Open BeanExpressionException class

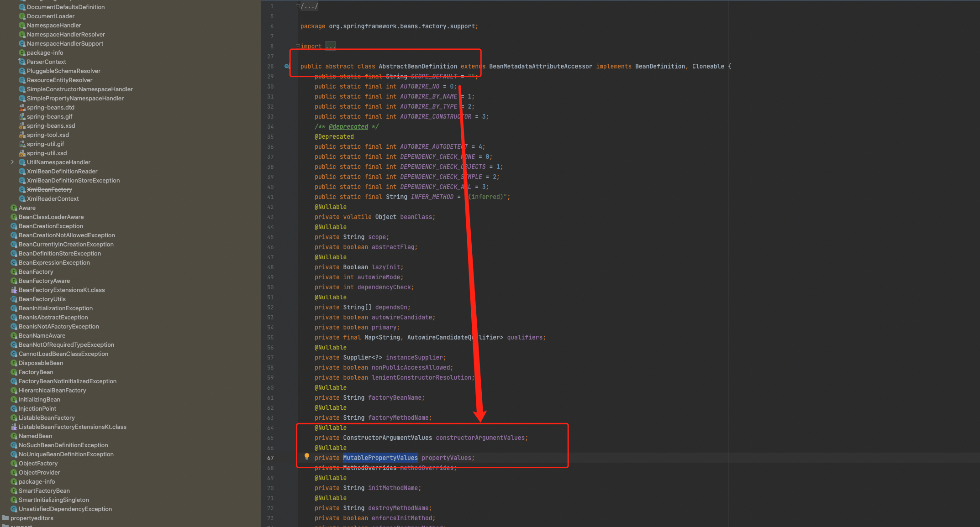pyautogui.click(x=54, y=262)
